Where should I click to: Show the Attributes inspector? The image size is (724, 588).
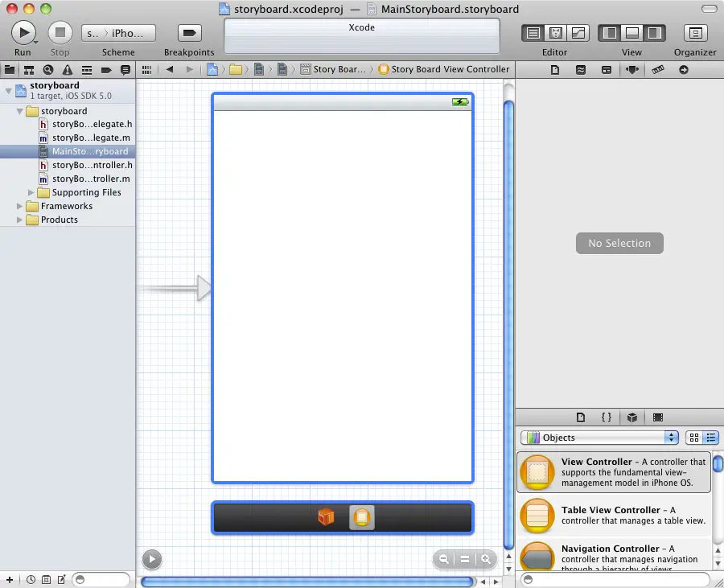point(631,70)
